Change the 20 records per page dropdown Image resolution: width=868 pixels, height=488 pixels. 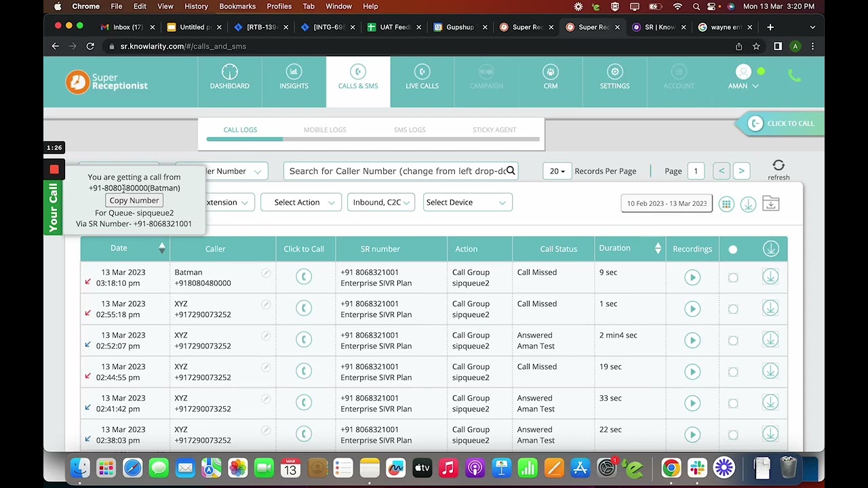[557, 171]
